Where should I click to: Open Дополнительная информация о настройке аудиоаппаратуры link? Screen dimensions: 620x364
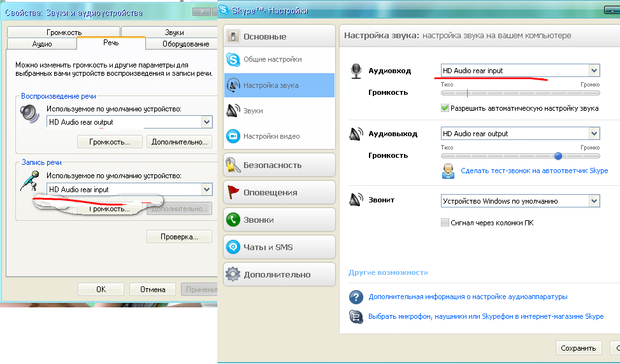pyautogui.click(x=468, y=297)
